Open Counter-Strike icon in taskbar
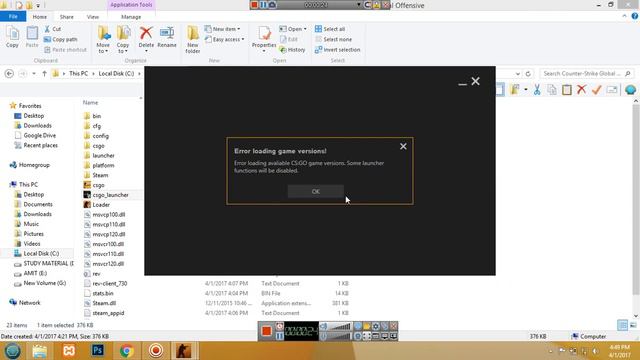The width and height of the screenshot is (640, 360). (x=184, y=351)
